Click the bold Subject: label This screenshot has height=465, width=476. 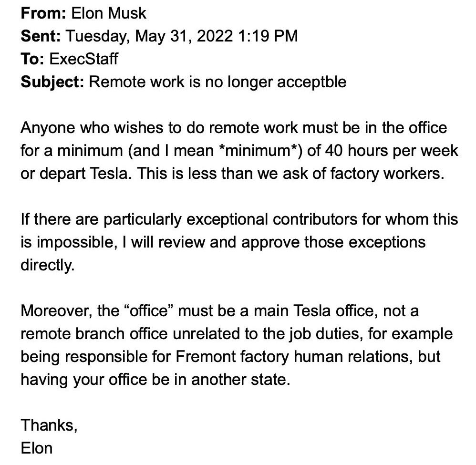(x=52, y=82)
